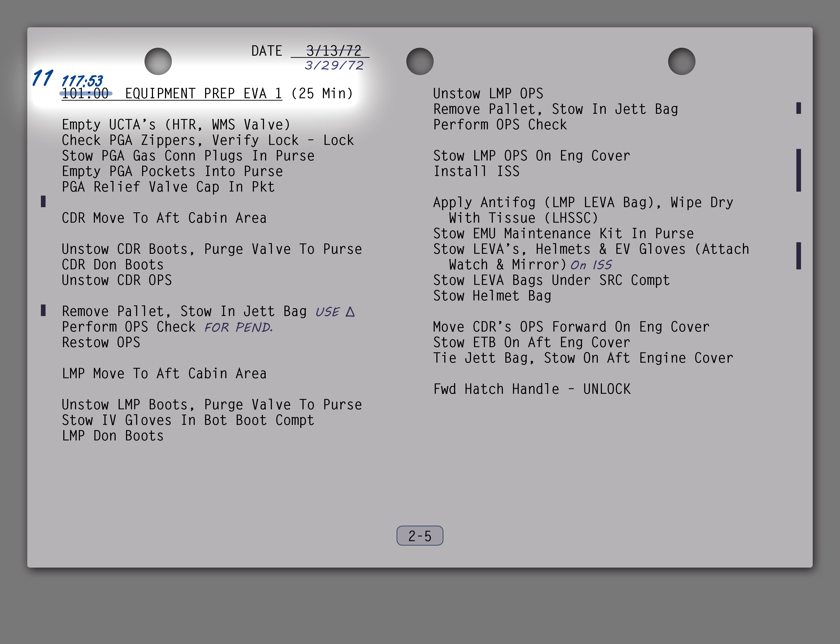Image resolution: width=840 pixels, height=644 pixels.
Task: Click 'CDR Move To Aft Cabin Area' line
Action: [164, 218]
